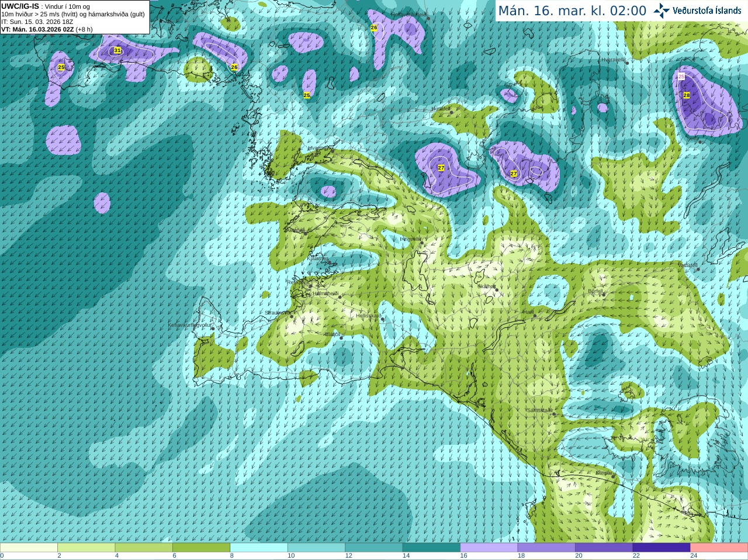The width and height of the screenshot is (748, 560).
Task: Click the yellow 31 max gust label
Action: (117, 50)
